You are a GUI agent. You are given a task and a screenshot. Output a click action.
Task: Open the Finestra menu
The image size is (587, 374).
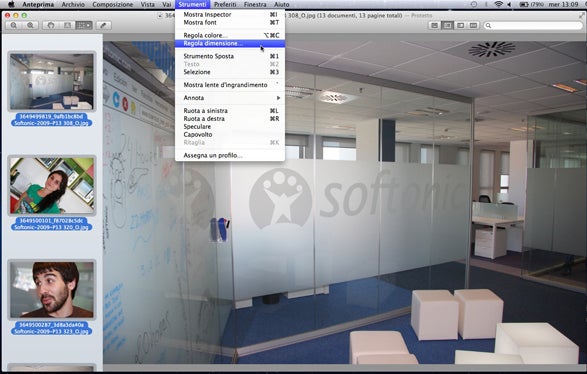click(255, 4)
